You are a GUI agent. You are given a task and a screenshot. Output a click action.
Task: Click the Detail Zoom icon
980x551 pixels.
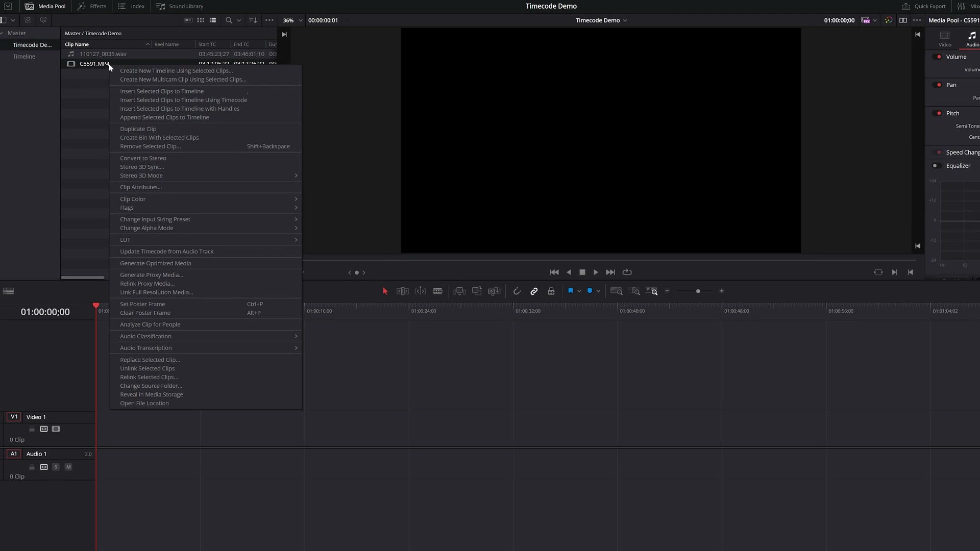tap(635, 291)
